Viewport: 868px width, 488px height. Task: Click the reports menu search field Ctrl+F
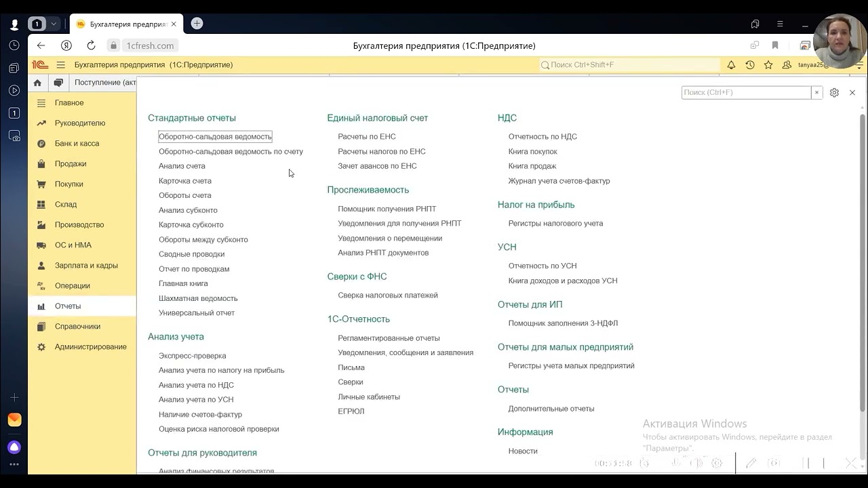pyautogui.click(x=746, y=93)
